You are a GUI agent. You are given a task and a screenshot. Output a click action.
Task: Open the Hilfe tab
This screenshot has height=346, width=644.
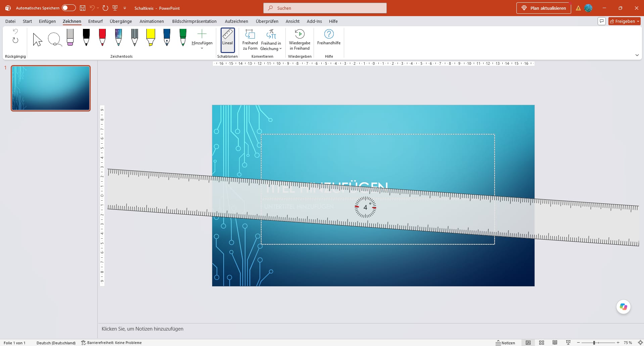(x=333, y=21)
